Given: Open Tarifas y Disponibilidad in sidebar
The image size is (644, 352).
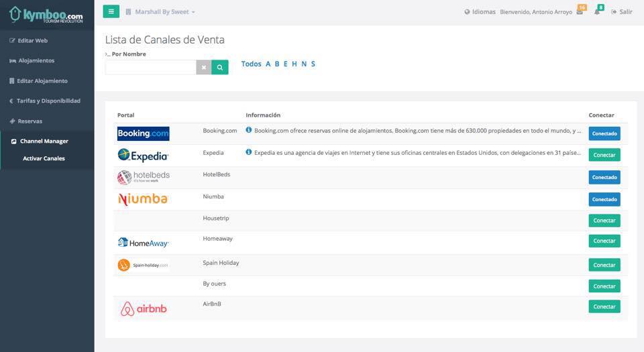Looking at the screenshot, I should [45, 101].
